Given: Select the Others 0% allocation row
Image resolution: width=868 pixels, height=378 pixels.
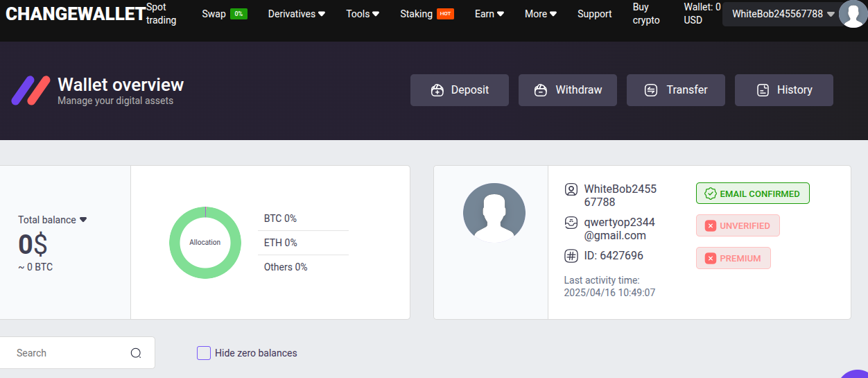Looking at the screenshot, I should [303, 267].
